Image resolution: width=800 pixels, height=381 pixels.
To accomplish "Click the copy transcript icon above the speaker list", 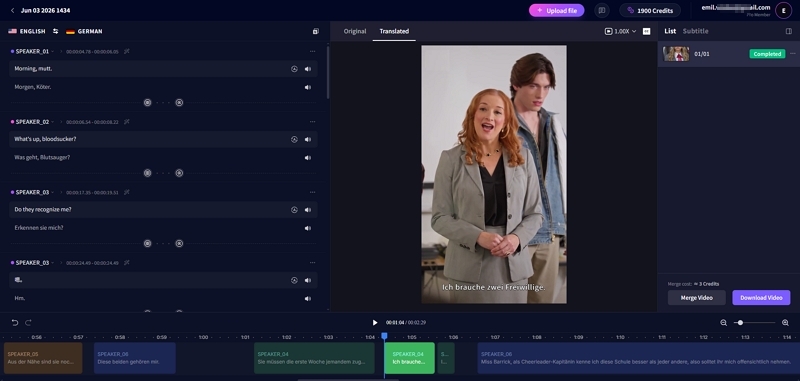I will tap(316, 31).
